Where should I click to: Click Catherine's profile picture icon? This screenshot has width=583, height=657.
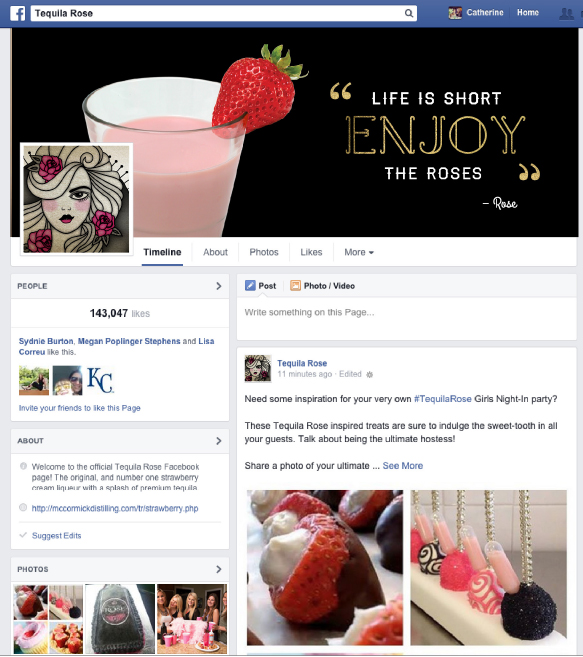coord(455,13)
